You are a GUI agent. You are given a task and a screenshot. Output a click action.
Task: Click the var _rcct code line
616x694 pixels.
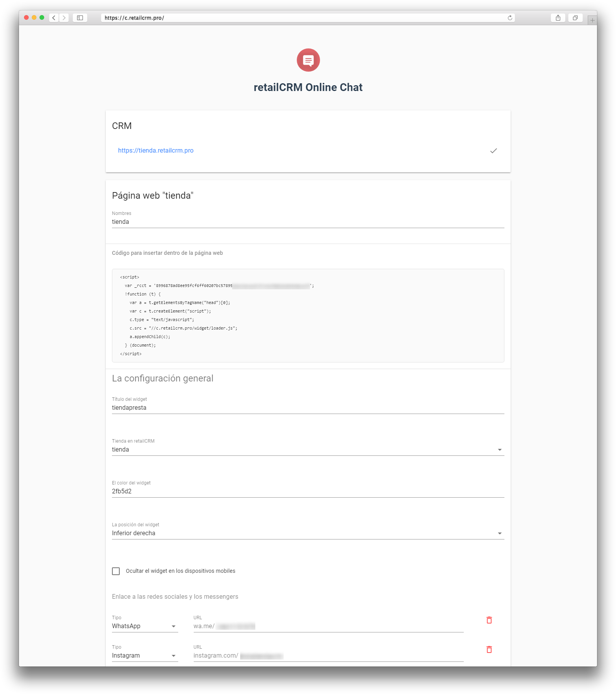219,285
